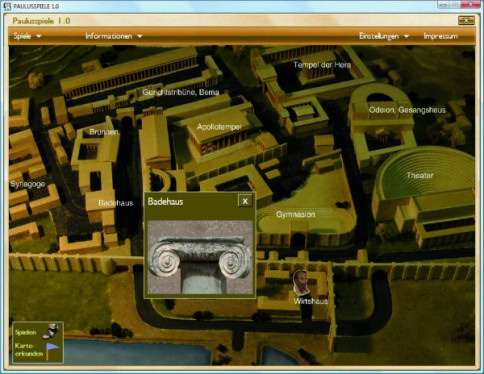Choose the Synagoge location on map
Image resolution: width=484 pixels, height=374 pixels.
(28, 184)
